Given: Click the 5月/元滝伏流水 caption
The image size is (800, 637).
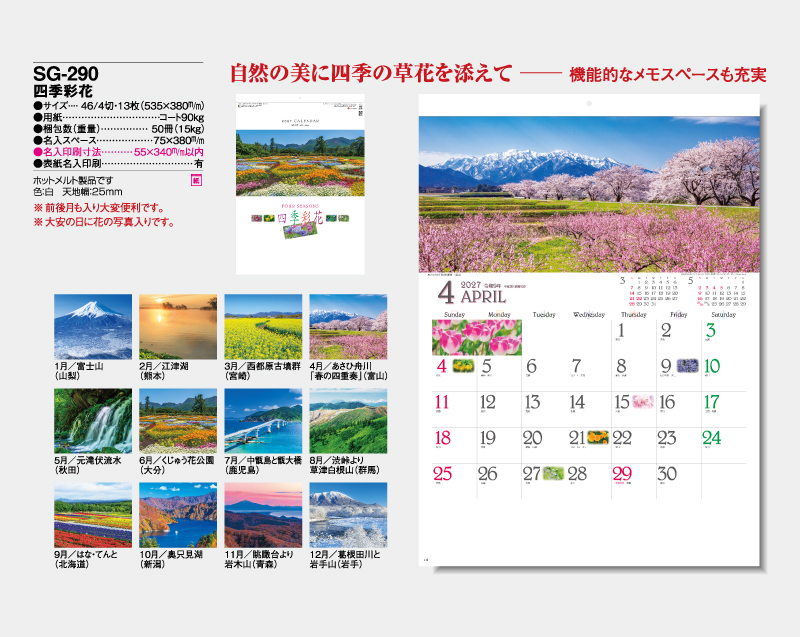Looking at the screenshot, I should 88,465.
